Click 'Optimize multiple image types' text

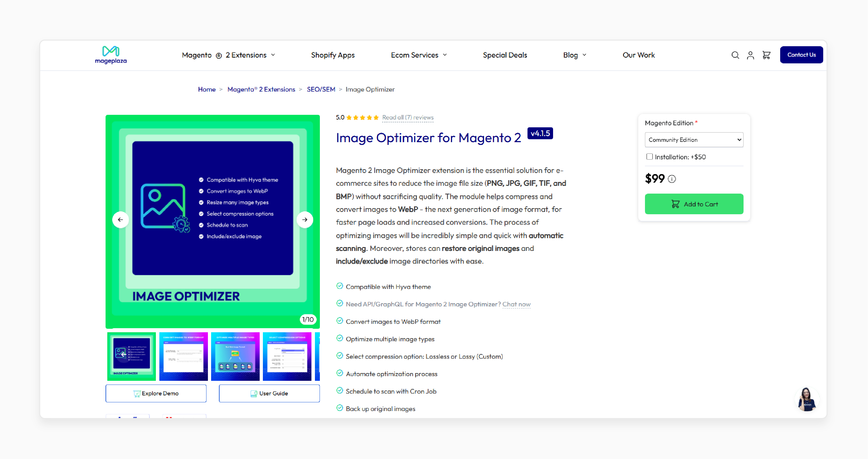390,339
